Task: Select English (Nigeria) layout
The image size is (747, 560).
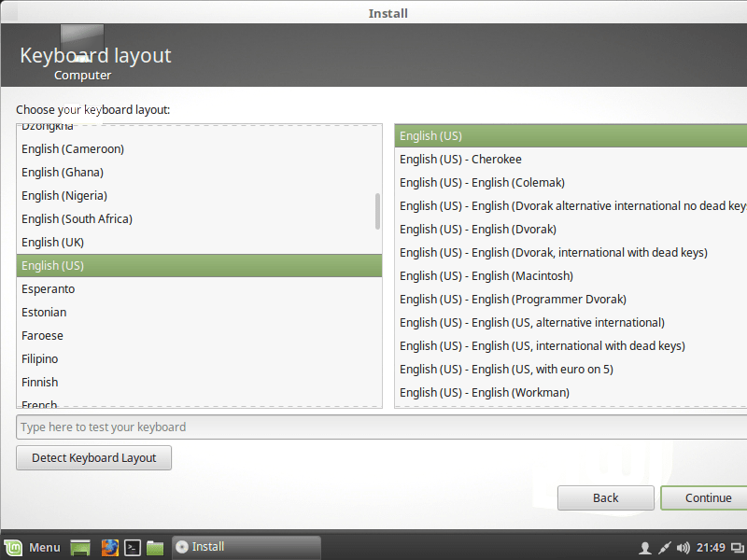Action: pos(199,196)
